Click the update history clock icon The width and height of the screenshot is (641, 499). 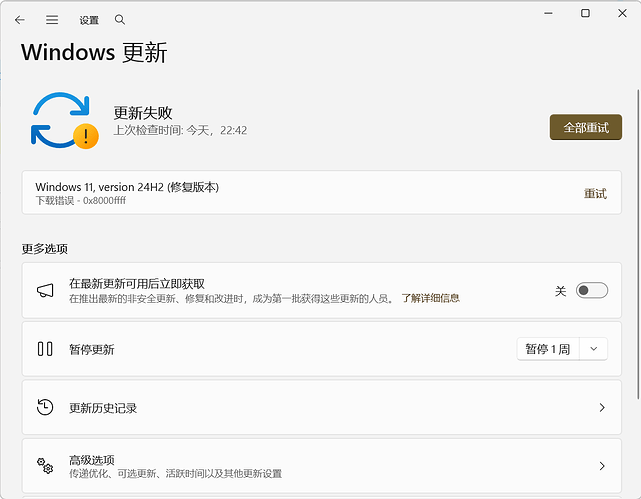coord(45,407)
